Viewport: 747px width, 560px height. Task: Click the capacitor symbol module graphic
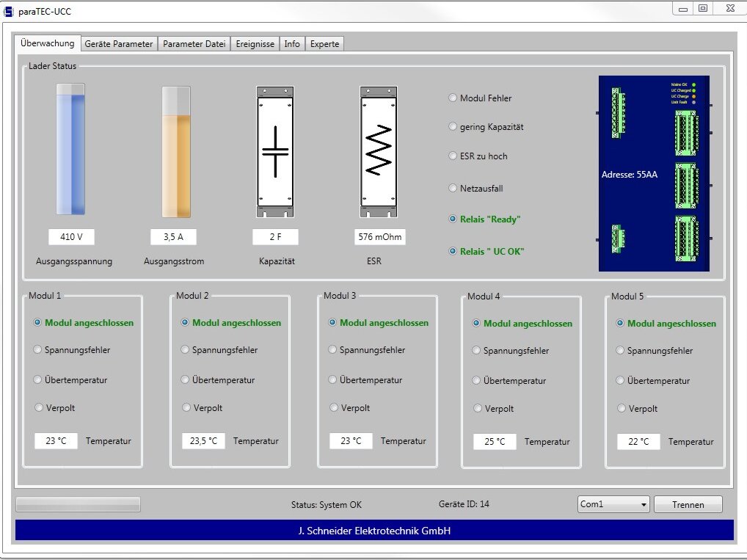point(275,152)
